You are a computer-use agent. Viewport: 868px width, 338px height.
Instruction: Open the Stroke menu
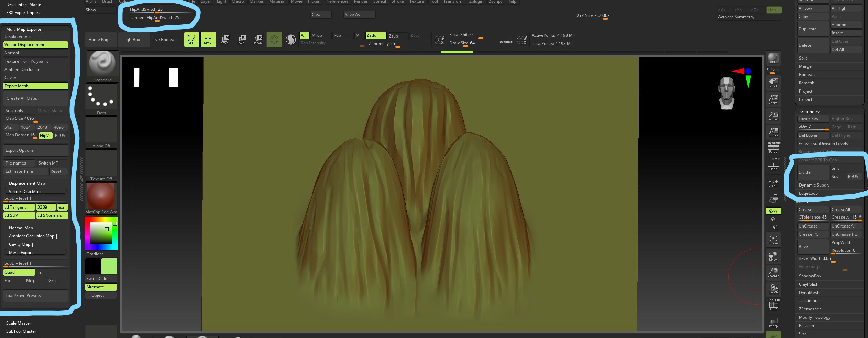pyautogui.click(x=398, y=2)
